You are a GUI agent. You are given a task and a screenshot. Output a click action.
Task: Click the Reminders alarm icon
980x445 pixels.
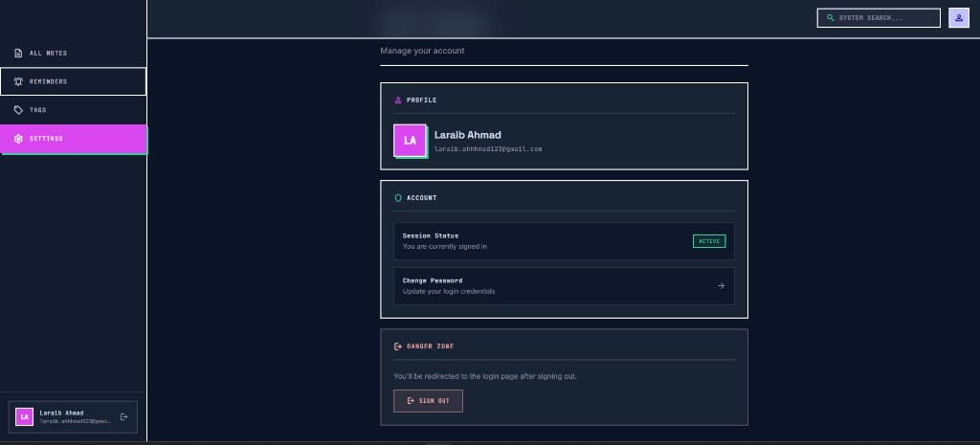point(18,81)
